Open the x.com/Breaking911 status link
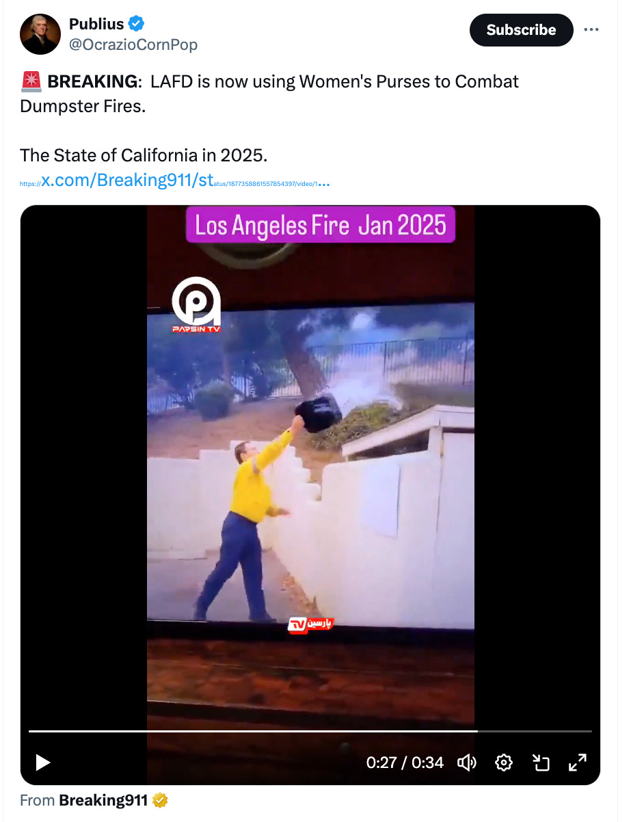Screen dimensions: 644x822 pyautogui.click(x=175, y=181)
